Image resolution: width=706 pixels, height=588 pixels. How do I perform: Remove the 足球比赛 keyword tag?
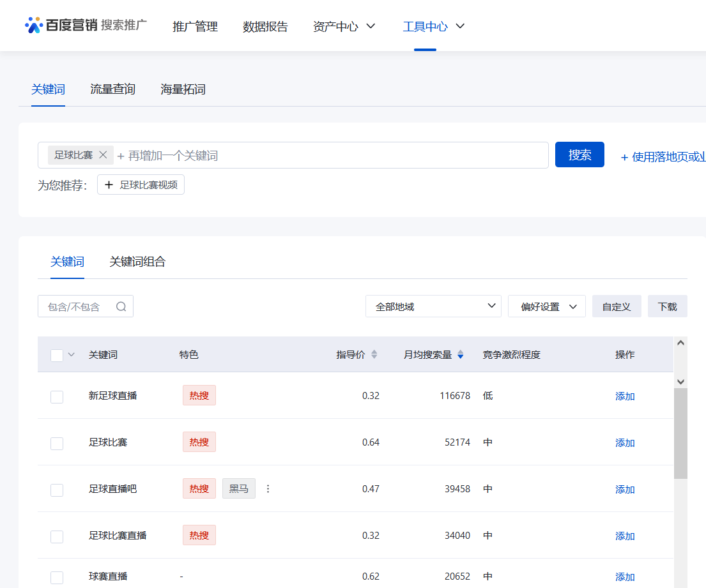(x=103, y=155)
